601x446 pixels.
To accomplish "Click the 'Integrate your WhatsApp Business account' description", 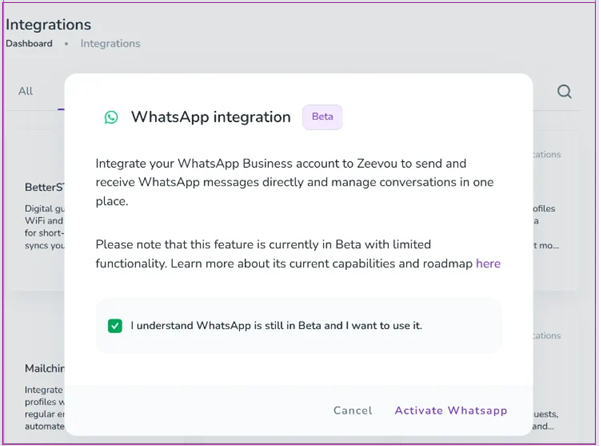I will [294, 182].
